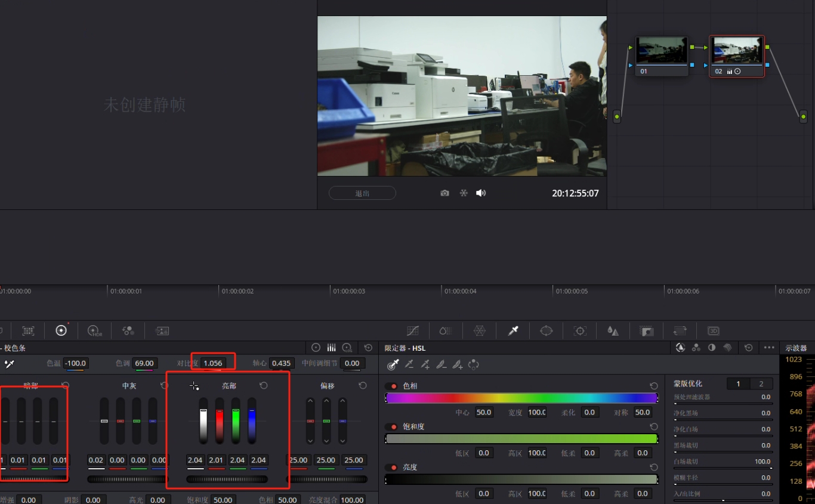Viewport: 815px width, 504px height.
Task: Toggle the 亮度 luminance qualifier
Action: tap(391, 468)
